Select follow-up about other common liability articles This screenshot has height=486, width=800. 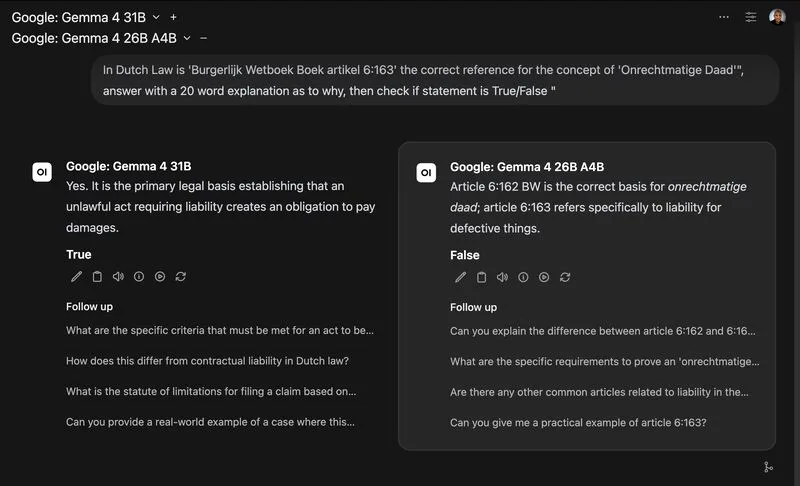(599, 392)
